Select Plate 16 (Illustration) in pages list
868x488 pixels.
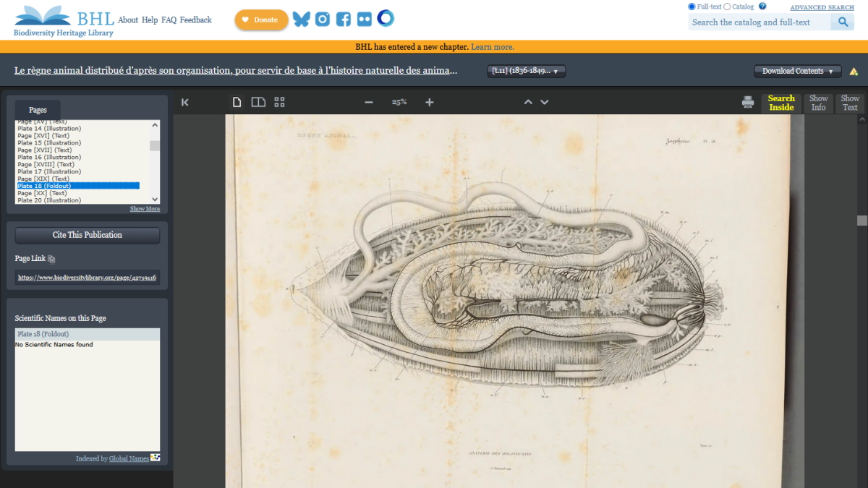(49, 157)
